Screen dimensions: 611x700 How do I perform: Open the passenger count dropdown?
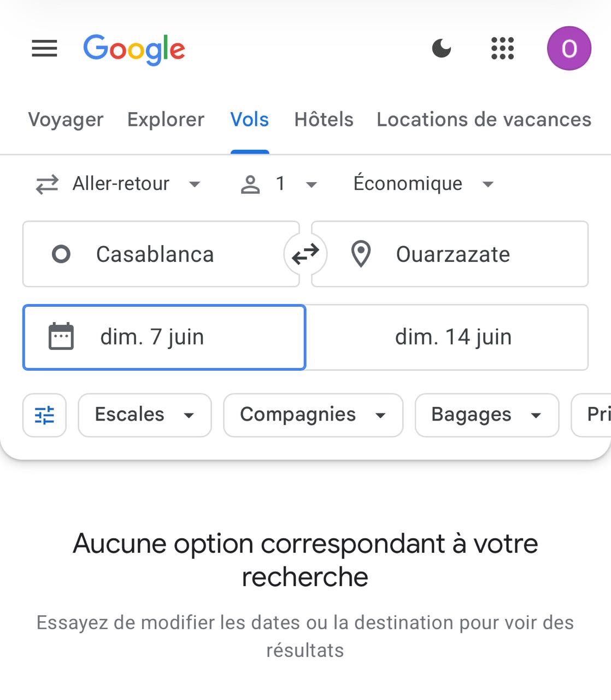point(279,184)
